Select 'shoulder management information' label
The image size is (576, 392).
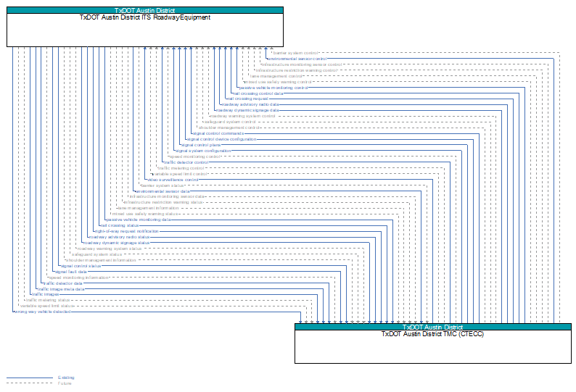101,260
